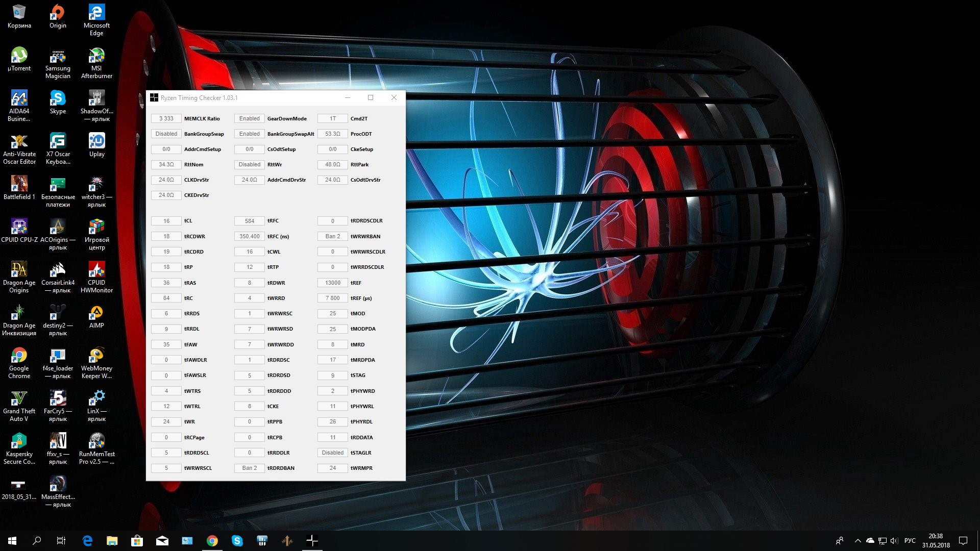The width and height of the screenshot is (980, 551).
Task: Open the MSI Afterburner desktop icon
Action: tap(96, 56)
